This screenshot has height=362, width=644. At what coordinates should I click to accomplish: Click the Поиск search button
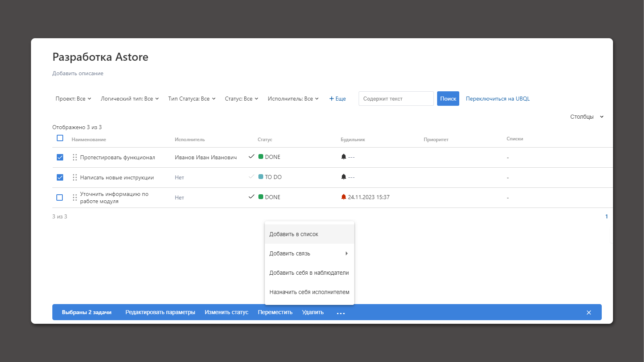coord(448,99)
